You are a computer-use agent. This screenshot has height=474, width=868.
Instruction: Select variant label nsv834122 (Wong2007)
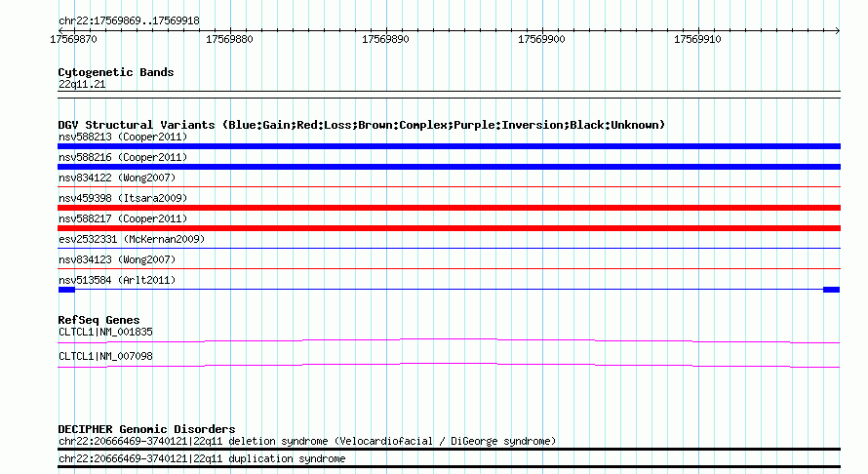click(x=117, y=178)
